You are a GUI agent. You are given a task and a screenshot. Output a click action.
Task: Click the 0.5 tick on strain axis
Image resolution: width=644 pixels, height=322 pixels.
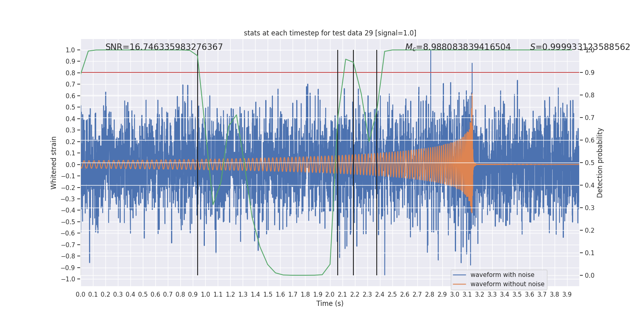[x=71, y=107]
